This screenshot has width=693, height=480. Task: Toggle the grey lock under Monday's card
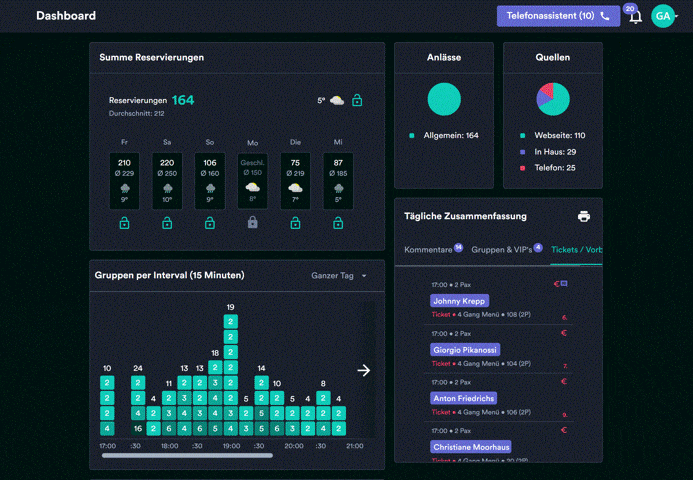coord(252,222)
